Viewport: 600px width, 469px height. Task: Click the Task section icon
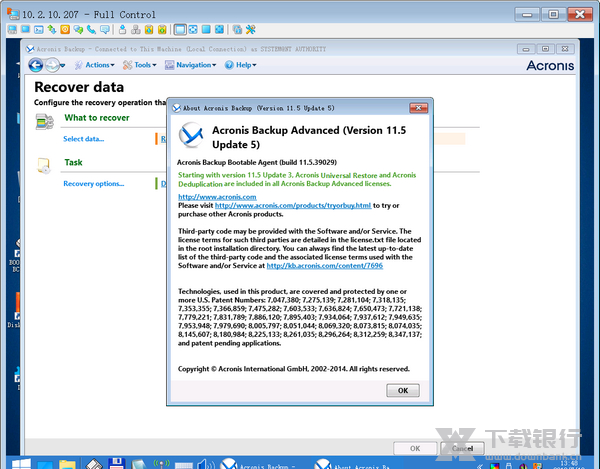coord(44,166)
